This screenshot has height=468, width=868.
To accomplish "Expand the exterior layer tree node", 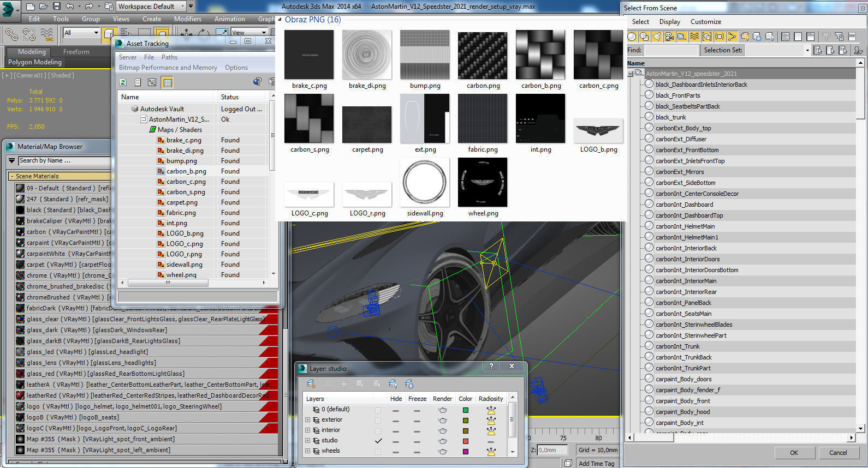I will [307, 420].
